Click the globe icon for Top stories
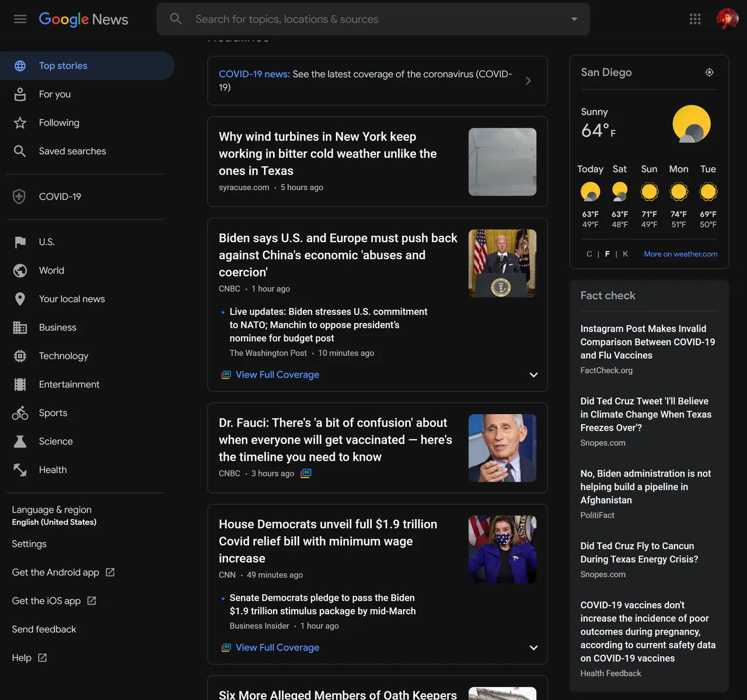The image size is (747, 700). click(x=20, y=66)
